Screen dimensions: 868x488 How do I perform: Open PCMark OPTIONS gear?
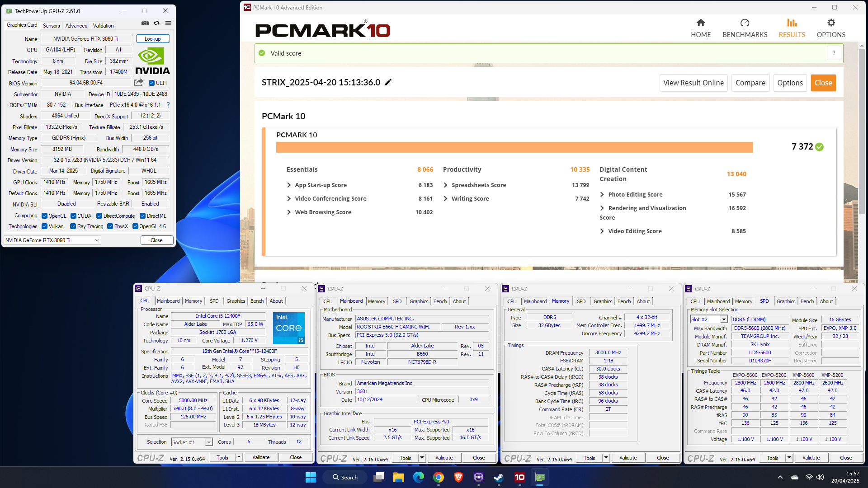[831, 28]
